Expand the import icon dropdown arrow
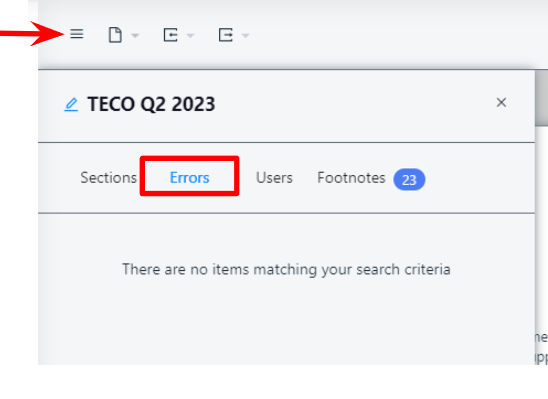The height and width of the screenshot is (399, 548). [x=190, y=35]
